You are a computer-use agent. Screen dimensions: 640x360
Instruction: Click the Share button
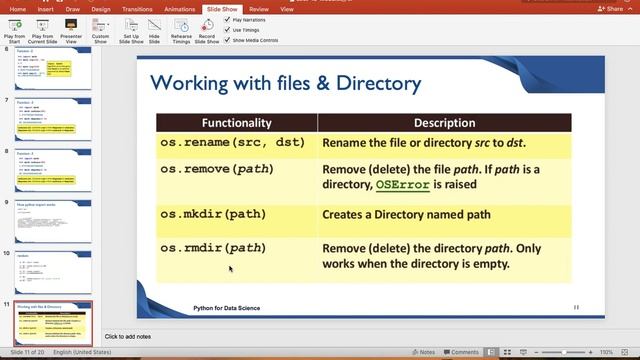[x=610, y=9]
